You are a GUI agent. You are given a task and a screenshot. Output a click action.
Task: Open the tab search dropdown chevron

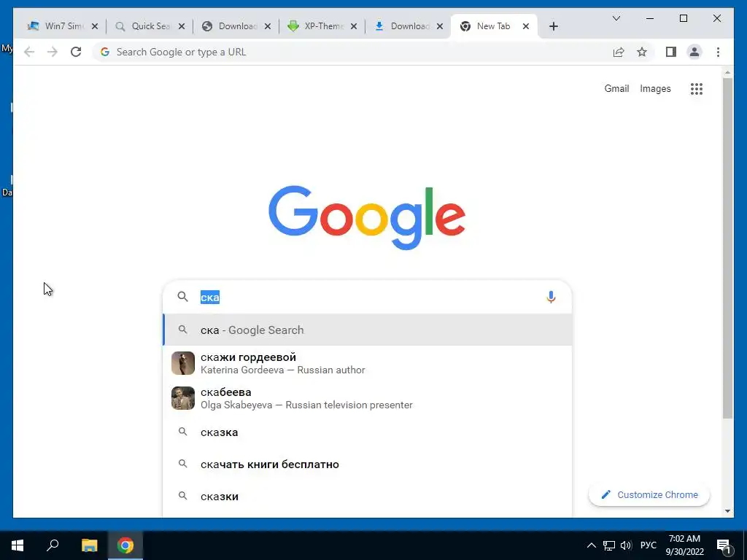(616, 18)
